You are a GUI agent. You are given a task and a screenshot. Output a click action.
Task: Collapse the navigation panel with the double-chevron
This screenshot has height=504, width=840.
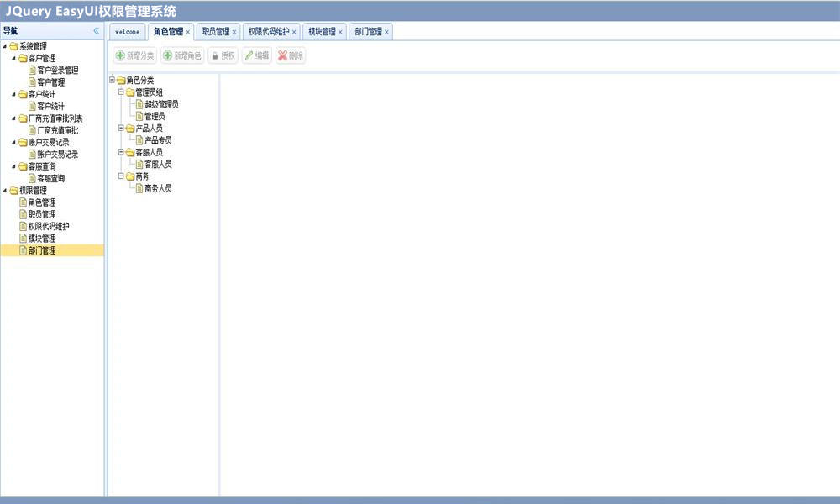coord(96,31)
